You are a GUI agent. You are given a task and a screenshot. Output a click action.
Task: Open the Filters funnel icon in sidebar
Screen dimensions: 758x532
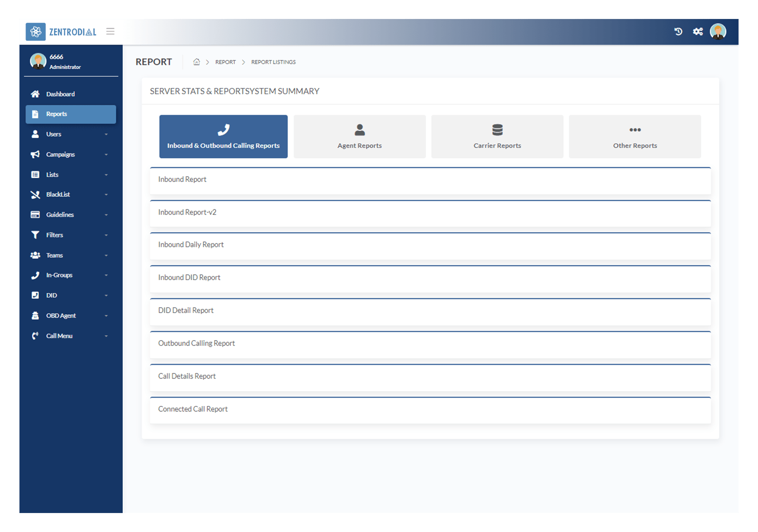pyautogui.click(x=35, y=234)
